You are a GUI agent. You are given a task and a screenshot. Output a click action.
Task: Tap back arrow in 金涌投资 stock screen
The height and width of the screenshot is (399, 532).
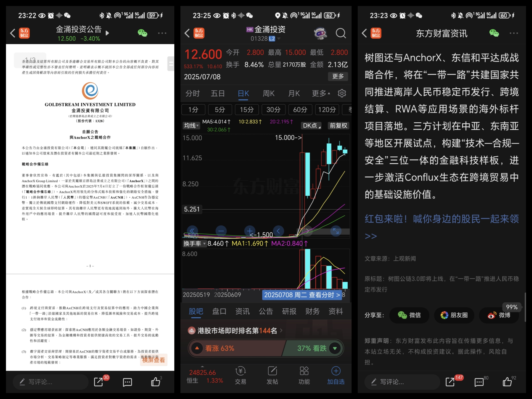click(x=187, y=33)
